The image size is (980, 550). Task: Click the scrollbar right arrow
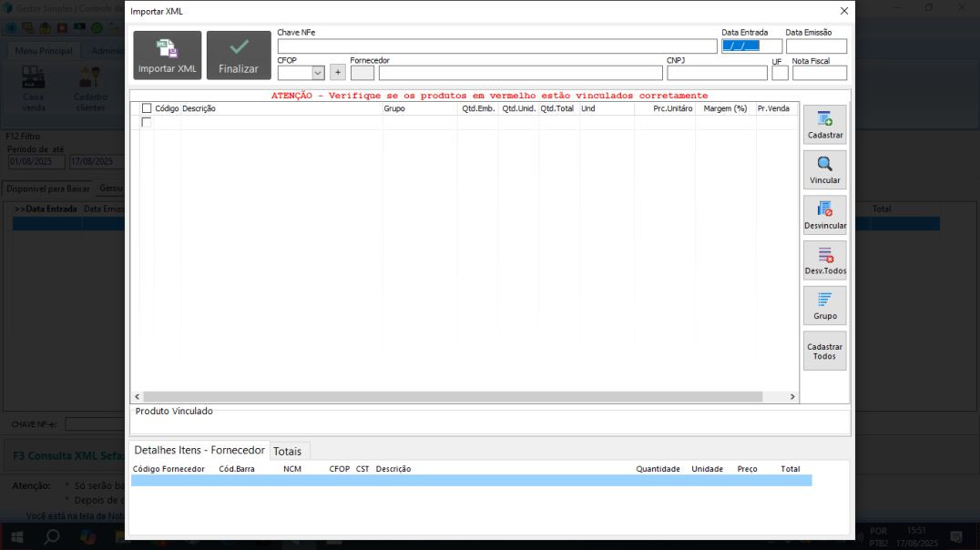coord(792,397)
